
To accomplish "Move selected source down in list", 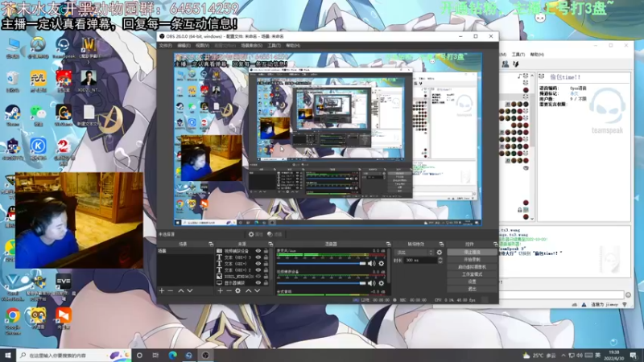I will pos(257,290).
